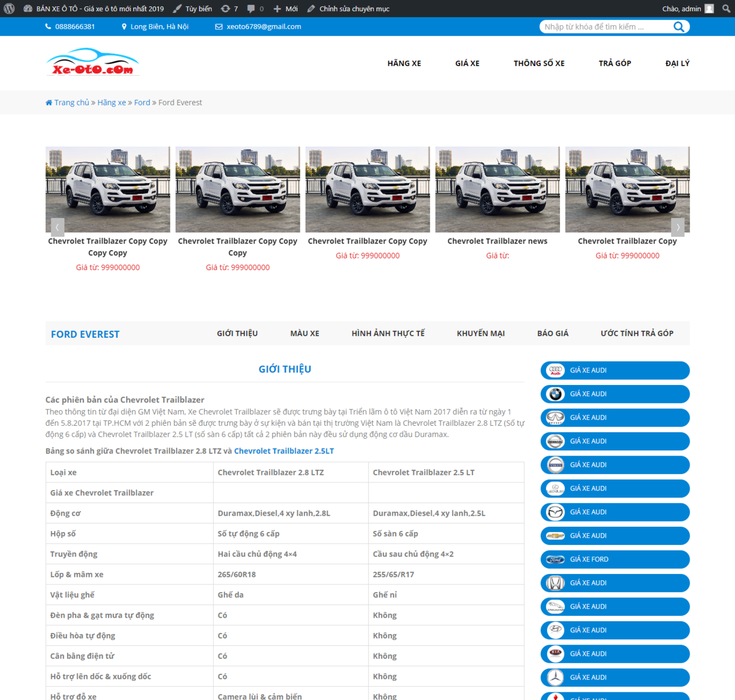Click table cell 'Ghế da'
The image size is (735, 700).
click(290, 595)
